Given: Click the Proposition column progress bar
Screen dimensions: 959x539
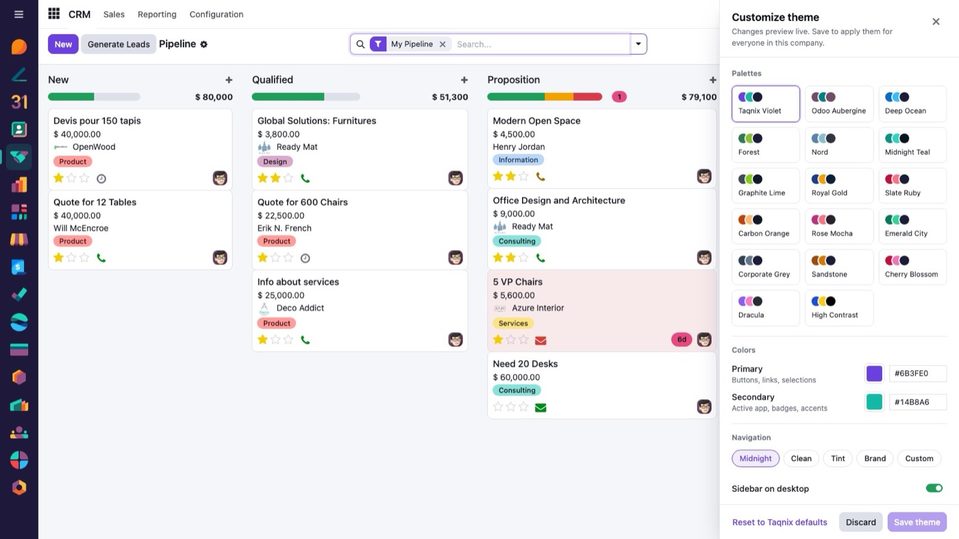Looking at the screenshot, I should click(544, 97).
